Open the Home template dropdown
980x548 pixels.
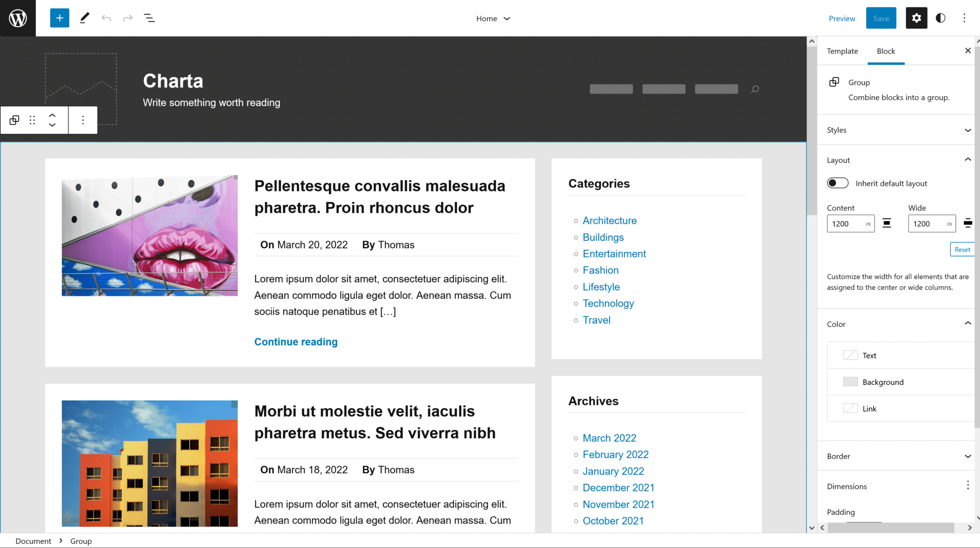coord(493,18)
